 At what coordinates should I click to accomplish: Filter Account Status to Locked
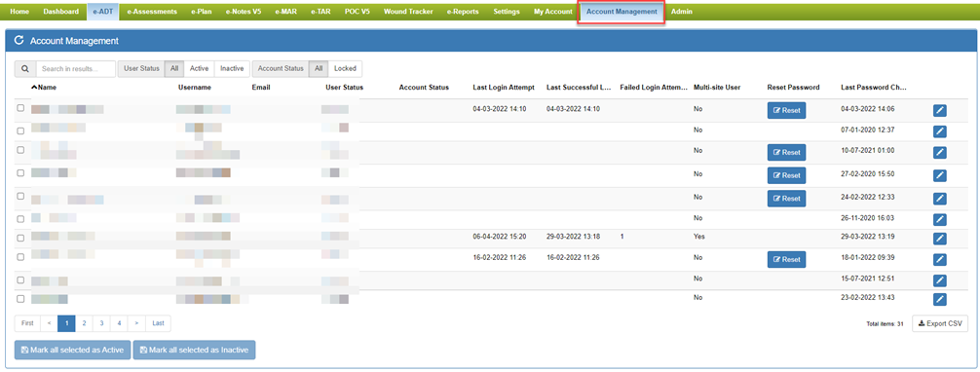coord(346,69)
